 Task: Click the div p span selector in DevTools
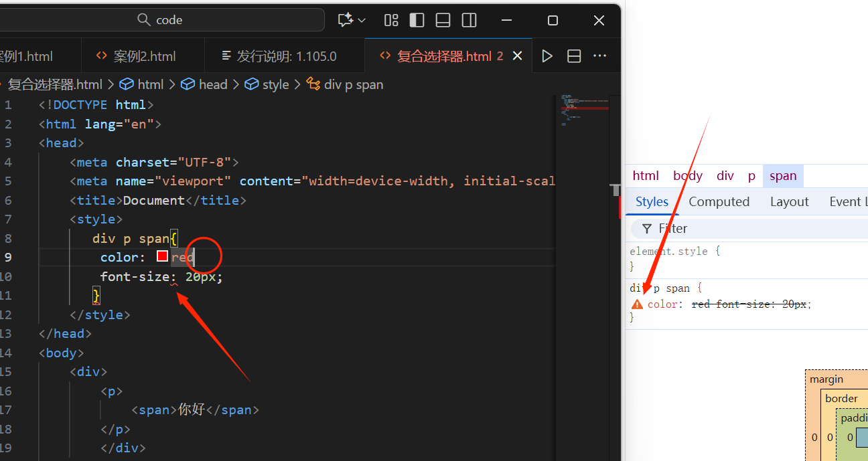pos(660,288)
